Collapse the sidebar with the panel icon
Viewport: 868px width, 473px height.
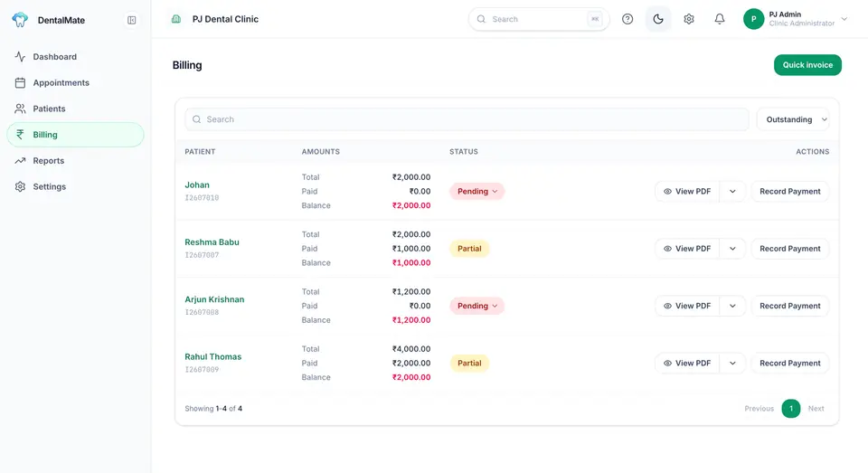132,20
